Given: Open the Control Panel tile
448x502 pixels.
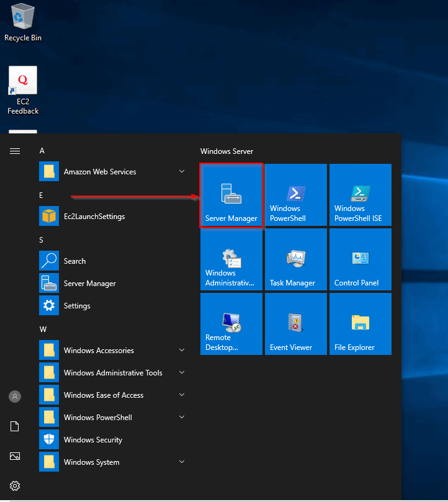Looking at the screenshot, I should coord(360,259).
